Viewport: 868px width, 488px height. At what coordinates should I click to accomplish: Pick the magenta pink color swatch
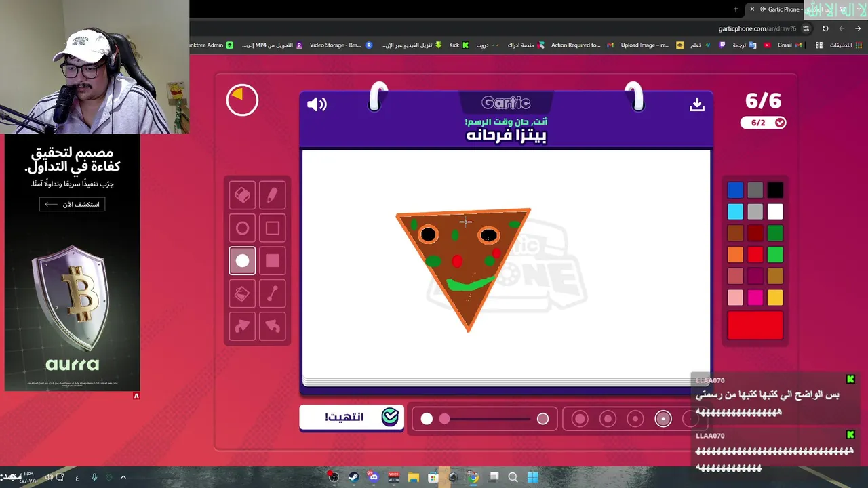[755, 297]
